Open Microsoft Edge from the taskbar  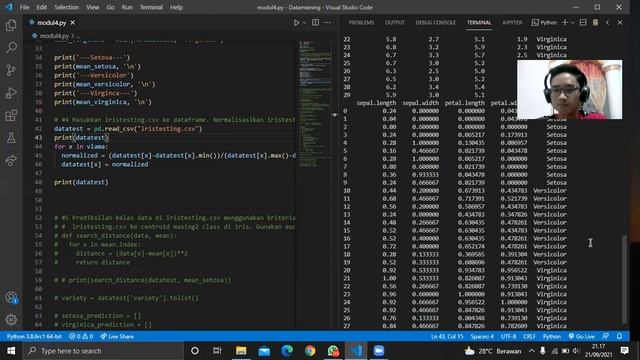tap(287, 351)
